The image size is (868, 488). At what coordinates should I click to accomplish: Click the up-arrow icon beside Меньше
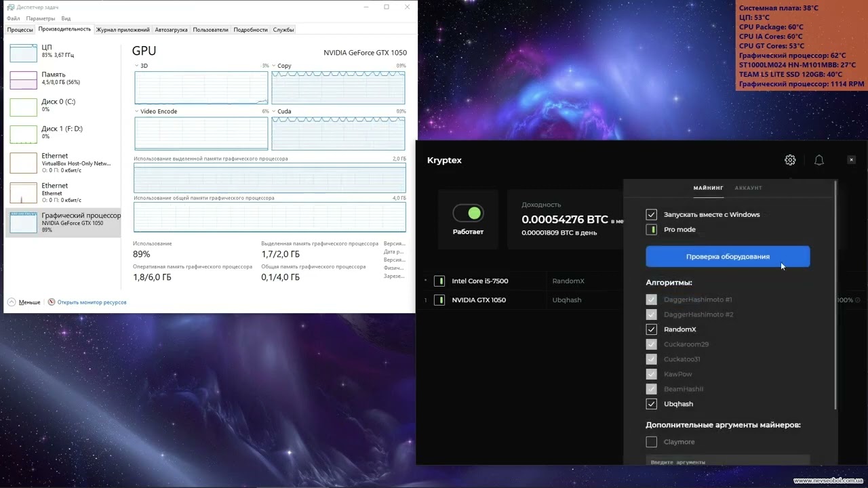12,302
